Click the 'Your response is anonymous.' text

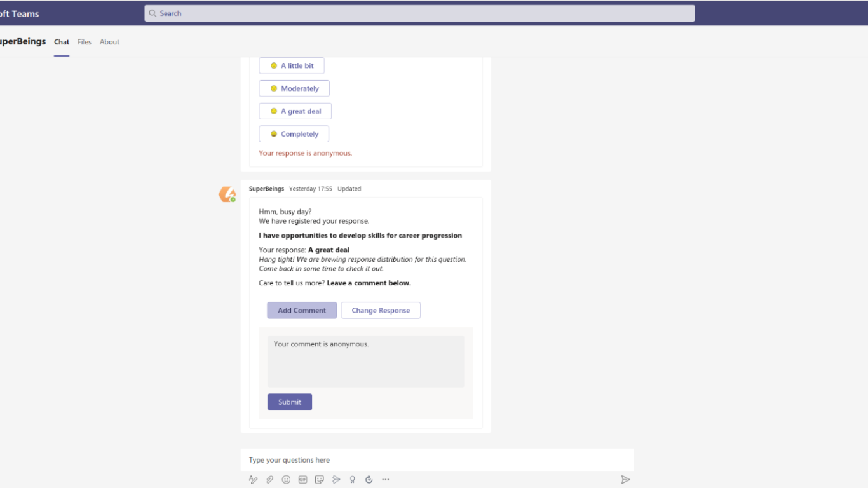[x=305, y=153]
